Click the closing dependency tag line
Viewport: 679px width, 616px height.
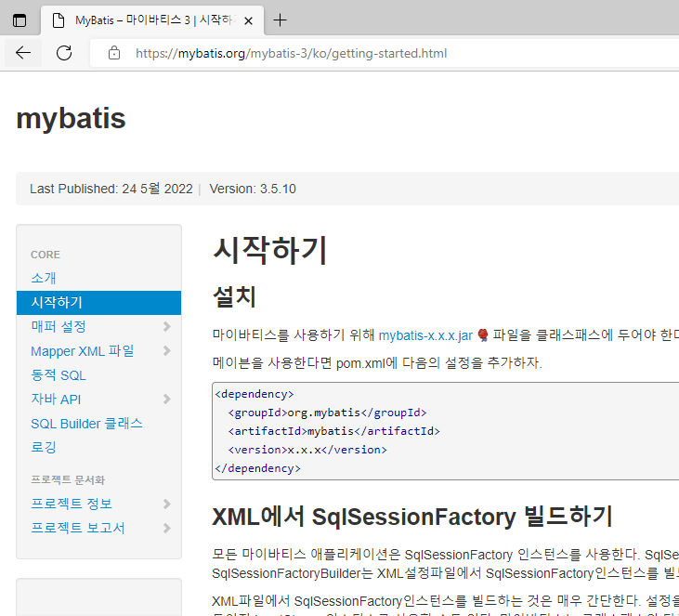pos(257,468)
